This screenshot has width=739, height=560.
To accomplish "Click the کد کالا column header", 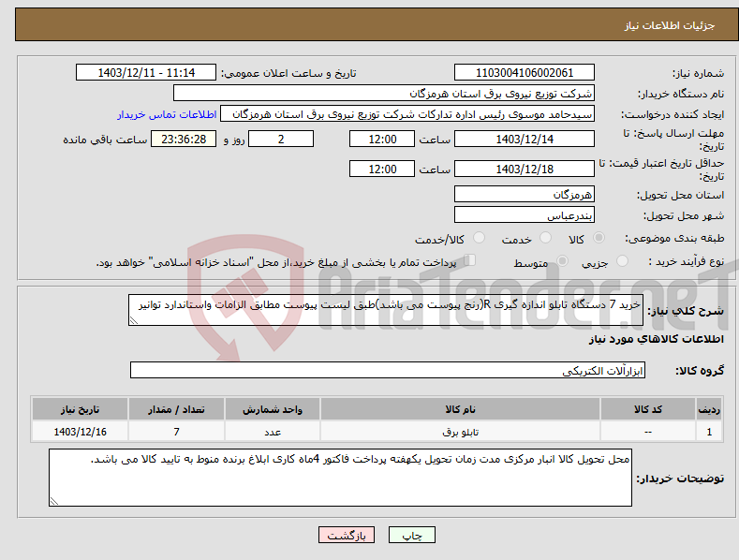I will [x=648, y=409].
